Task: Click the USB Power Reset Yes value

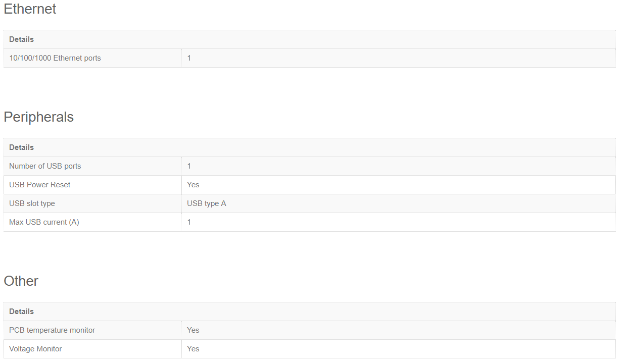Action: click(193, 185)
